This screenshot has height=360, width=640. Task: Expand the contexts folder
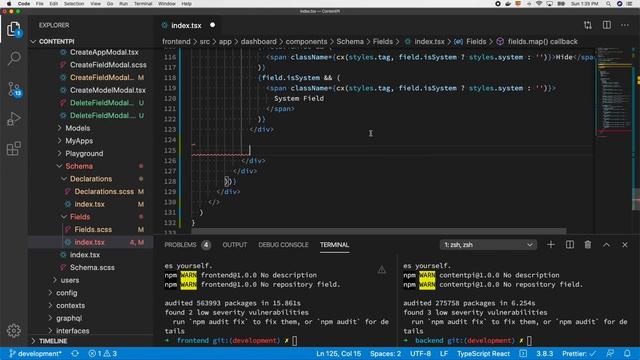pos(71,305)
